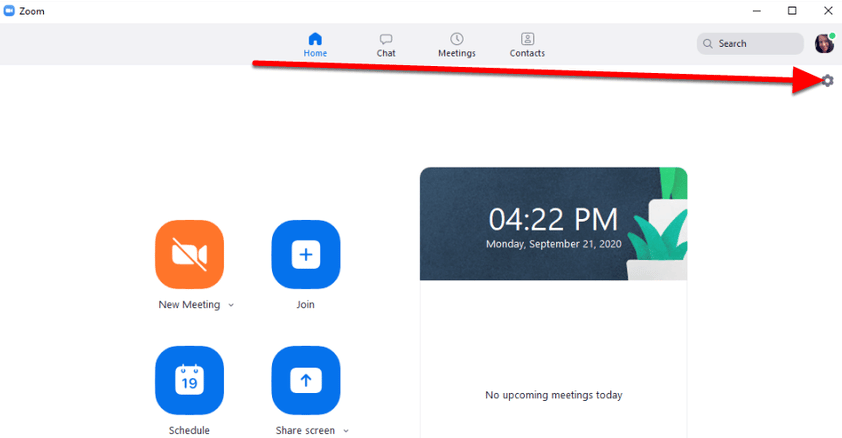Click the 04:22 PM clock banner

(x=553, y=223)
